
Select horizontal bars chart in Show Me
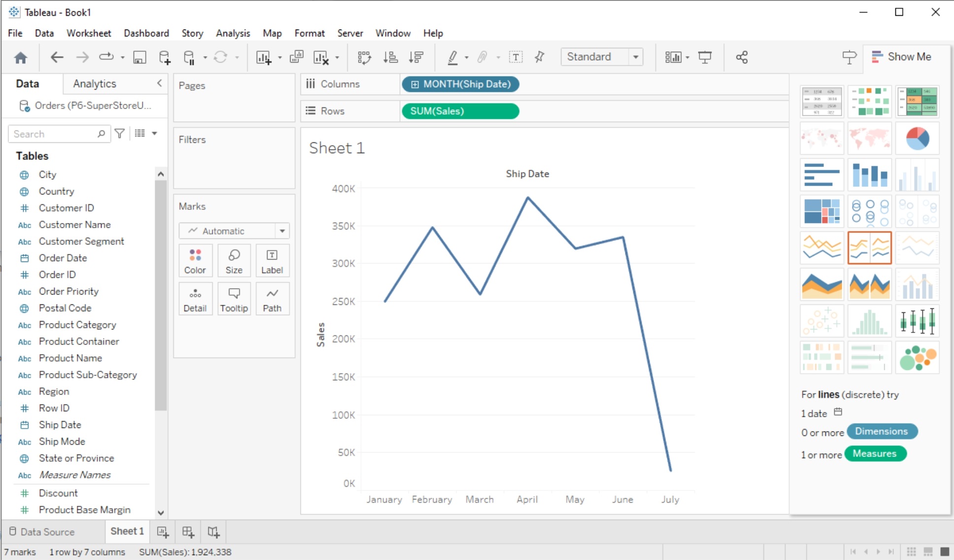(x=822, y=175)
